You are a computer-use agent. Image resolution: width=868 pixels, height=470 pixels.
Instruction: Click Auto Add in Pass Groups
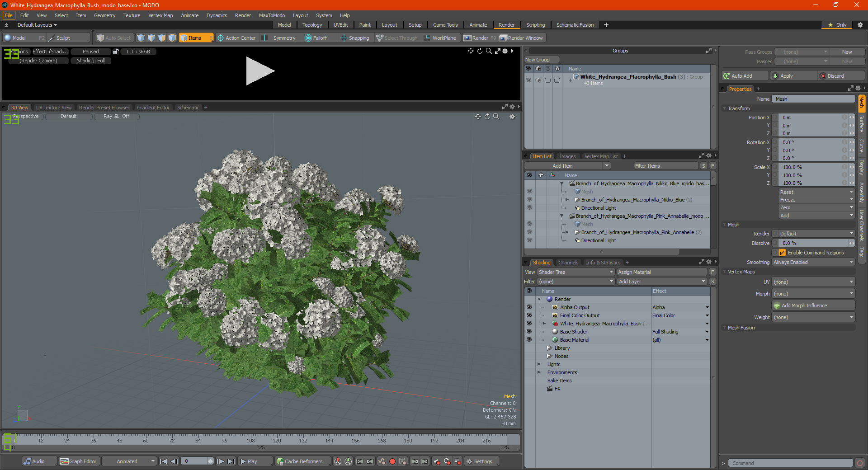[745, 76]
